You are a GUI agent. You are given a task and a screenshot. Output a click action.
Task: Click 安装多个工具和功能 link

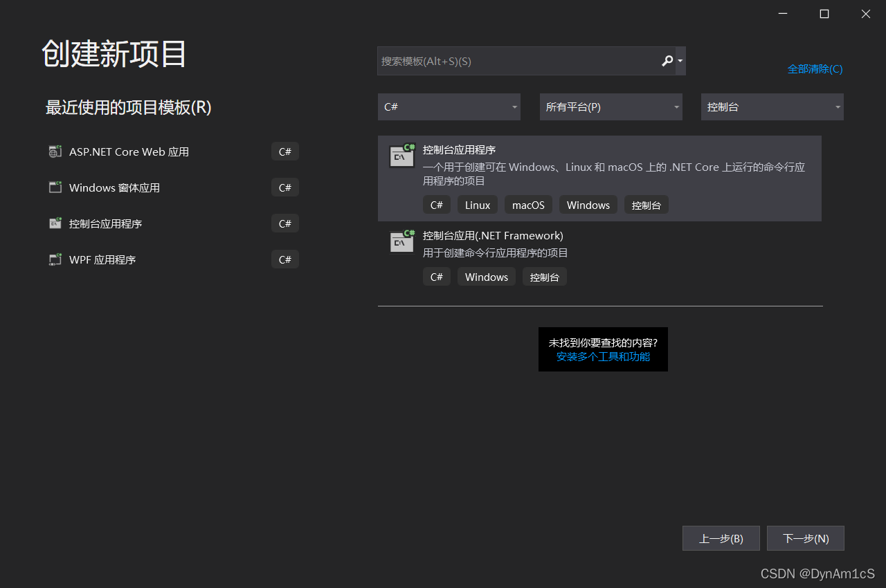click(x=603, y=357)
